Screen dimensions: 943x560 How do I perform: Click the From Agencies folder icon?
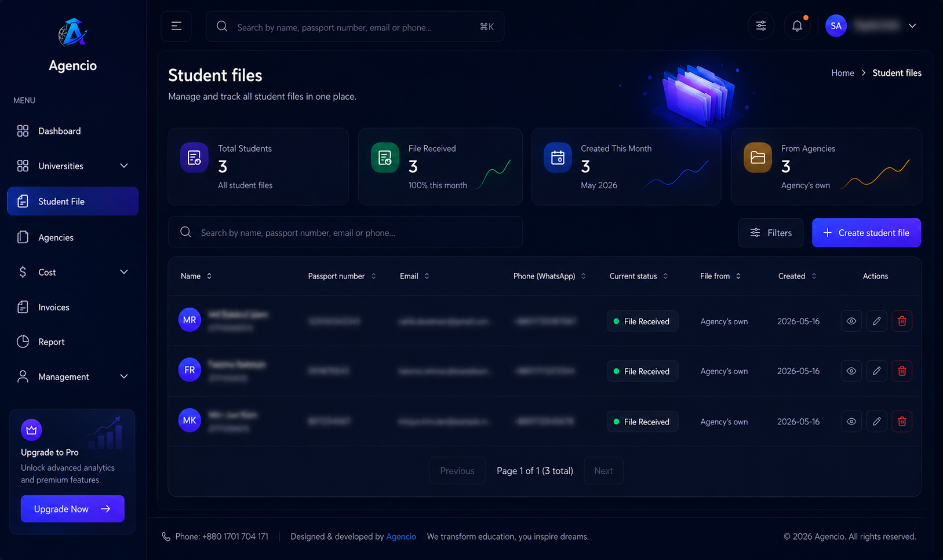(x=758, y=158)
